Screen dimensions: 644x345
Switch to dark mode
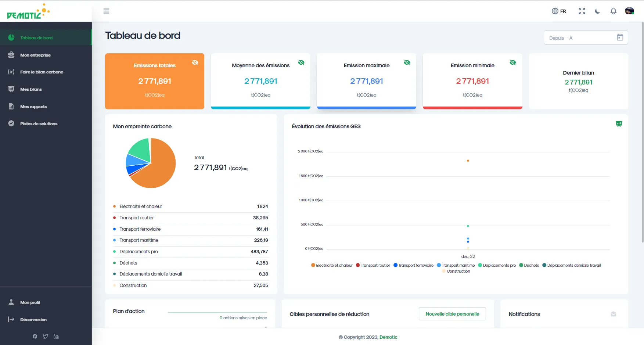click(x=598, y=11)
